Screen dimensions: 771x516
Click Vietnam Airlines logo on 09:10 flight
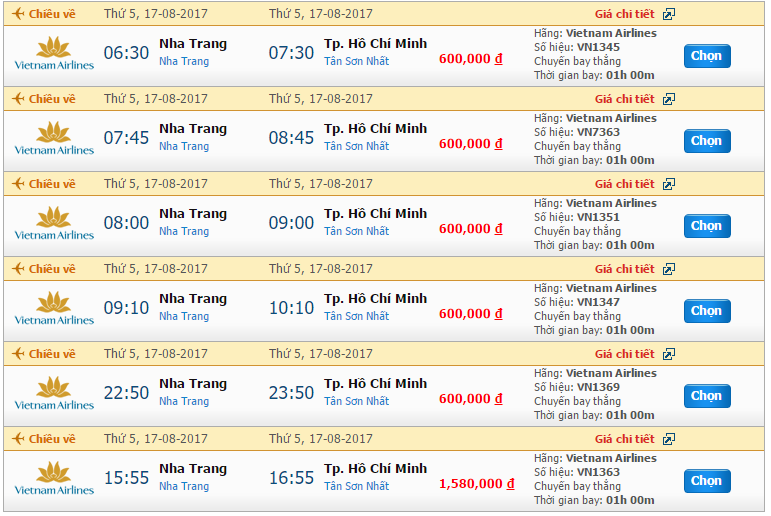pos(54,308)
